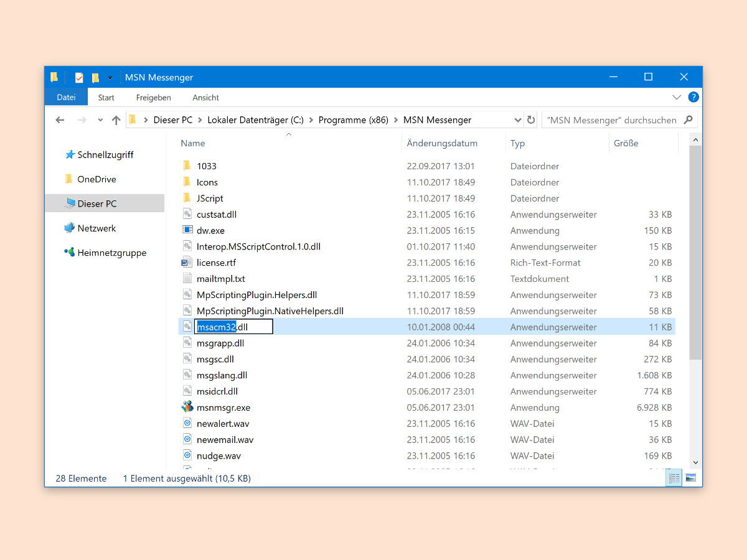Select the search magnifier icon
Image resolution: width=747 pixels, height=560 pixels.
tap(688, 120)
